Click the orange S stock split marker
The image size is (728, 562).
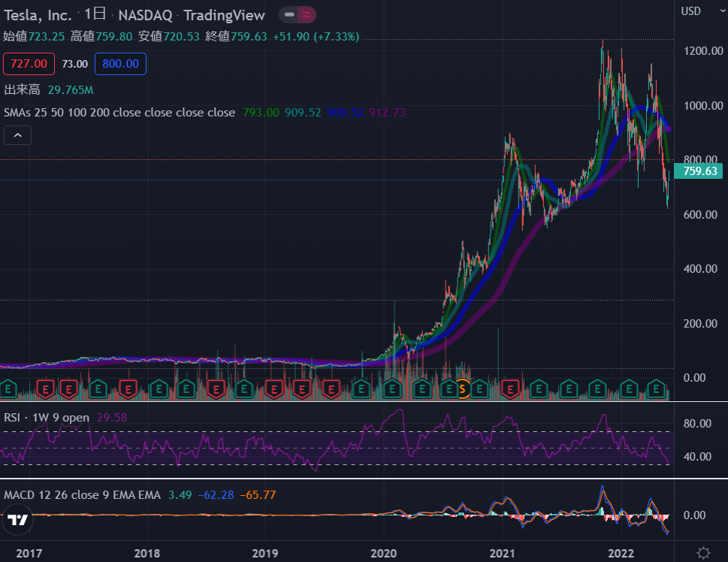pos(462,388)
